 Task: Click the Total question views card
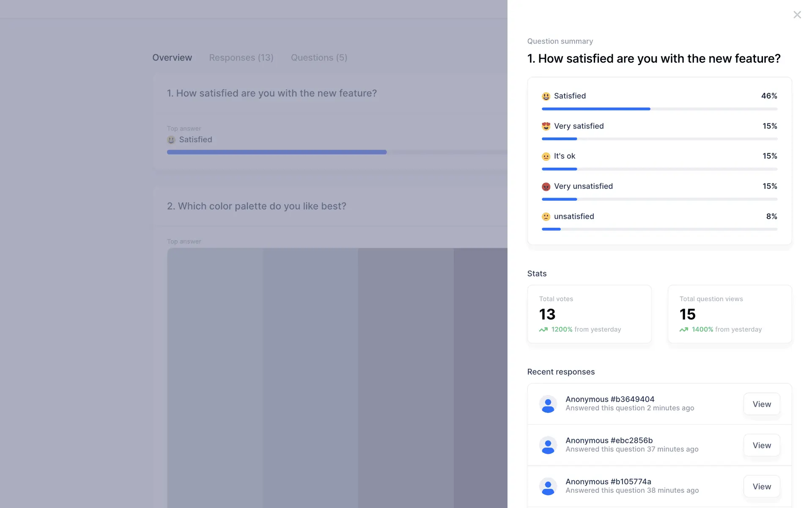click(730, 314)
